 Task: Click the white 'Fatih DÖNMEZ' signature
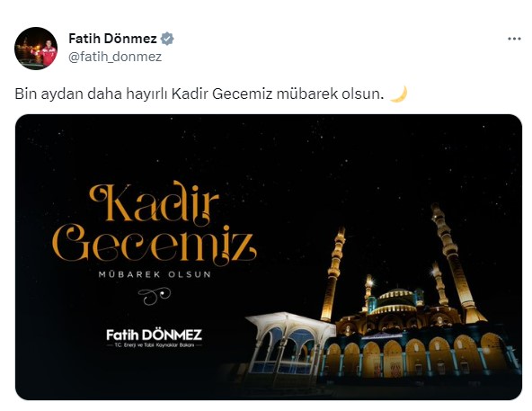(x=154, y=335)
